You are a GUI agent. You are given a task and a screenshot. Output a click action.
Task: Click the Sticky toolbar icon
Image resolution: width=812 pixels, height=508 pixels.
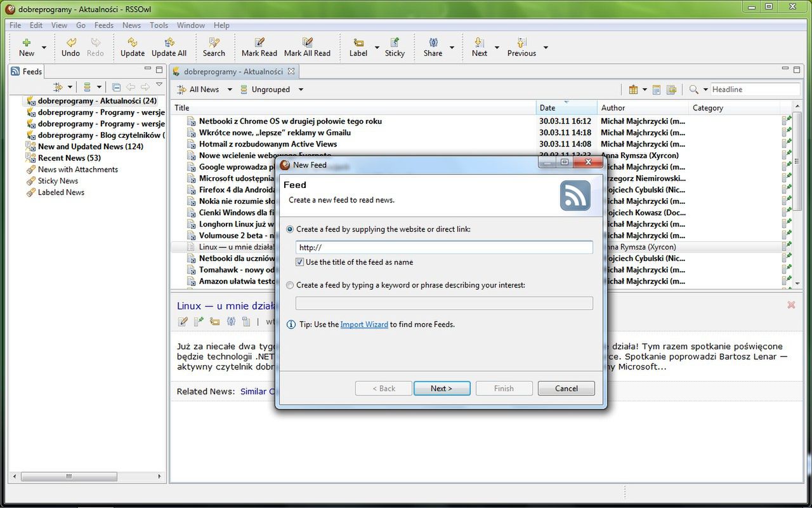point(395,43)
